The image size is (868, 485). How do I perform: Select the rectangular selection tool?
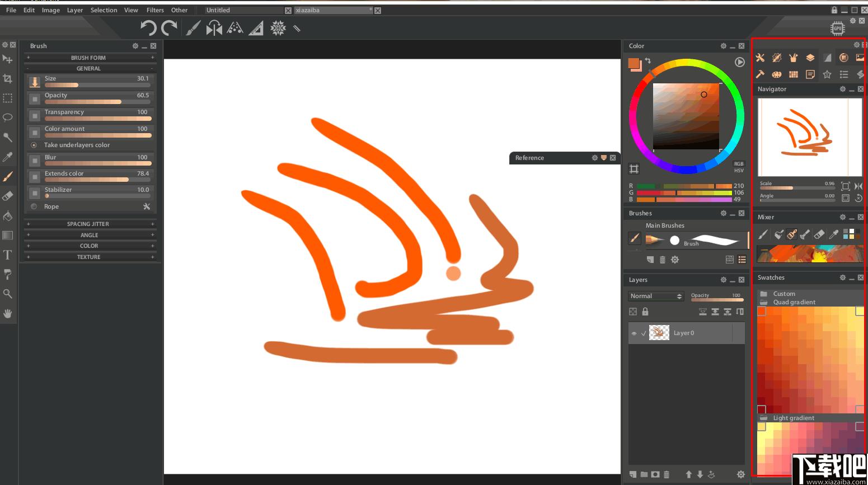[x=8, y=98]
